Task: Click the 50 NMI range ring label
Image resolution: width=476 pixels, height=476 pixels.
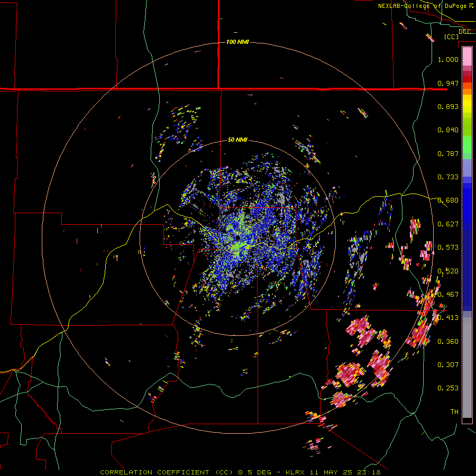Action: (x=237, y=140)
